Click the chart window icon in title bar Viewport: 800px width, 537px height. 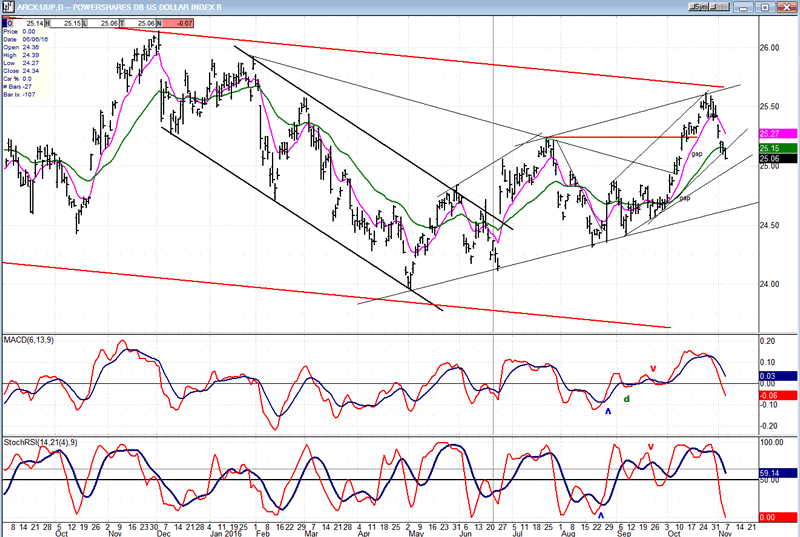click(7, 5)
